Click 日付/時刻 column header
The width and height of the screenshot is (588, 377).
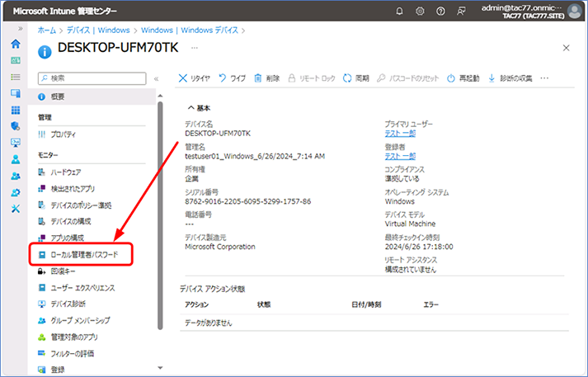(x=366, y=304)
